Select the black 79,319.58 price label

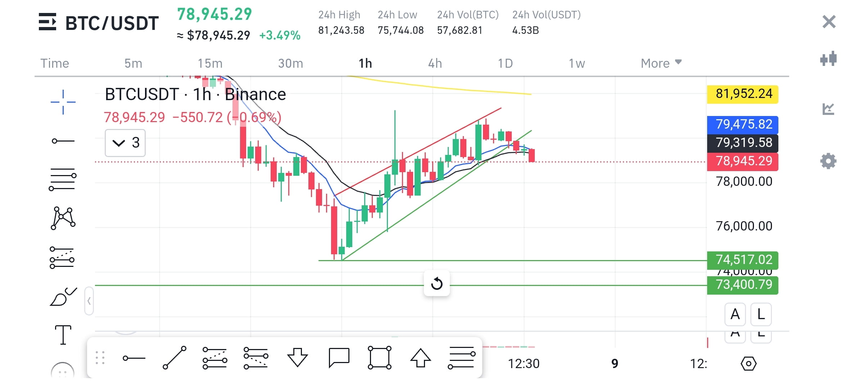743,143
